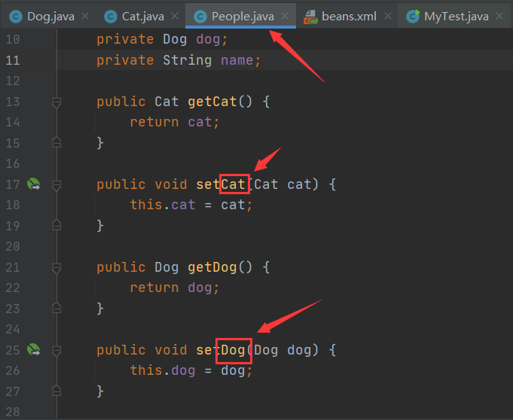Collapse getDog using end marker at line 23
Screen dimensions: 513x420
[x=56, y=308]
